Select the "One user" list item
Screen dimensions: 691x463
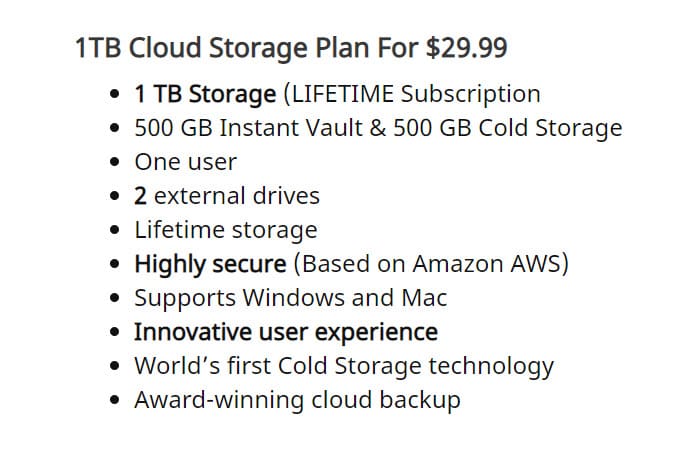185,162
